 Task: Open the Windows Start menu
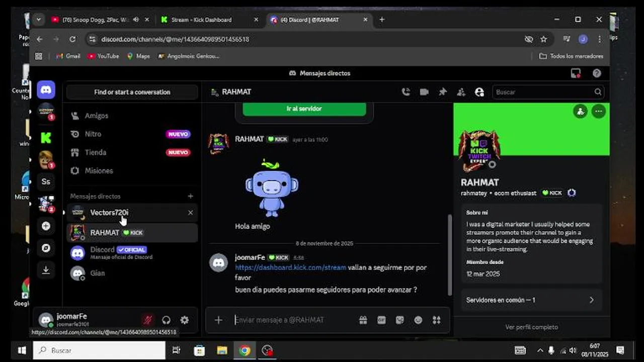[x=22, y=350]
